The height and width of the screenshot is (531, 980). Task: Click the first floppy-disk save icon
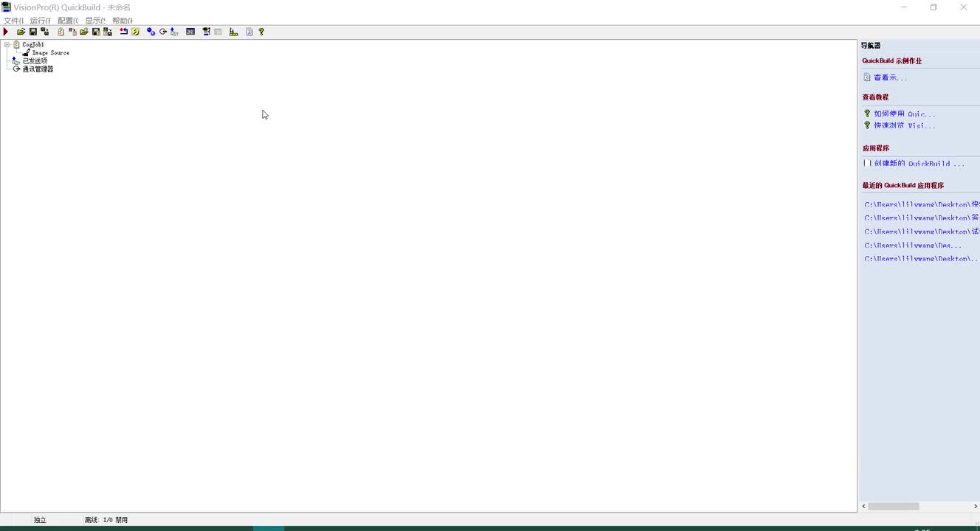[x=33, y=32]
